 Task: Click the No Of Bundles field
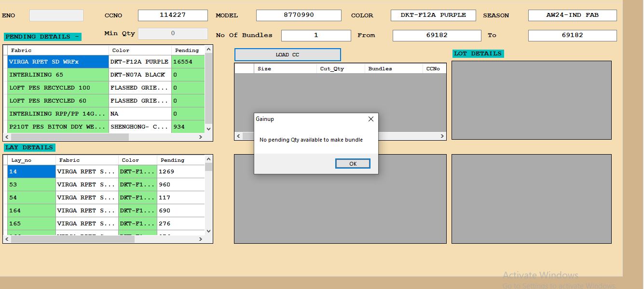pos(316,35)
